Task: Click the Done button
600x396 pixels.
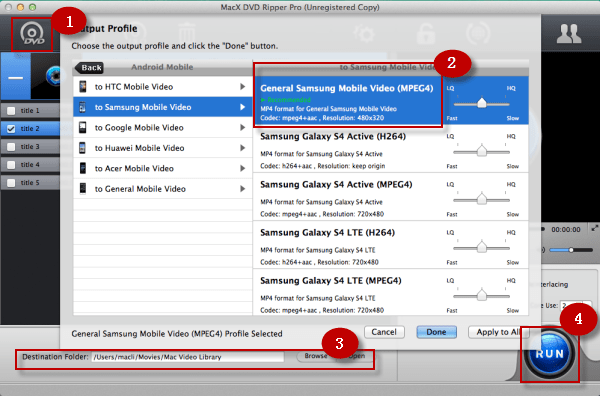Action: (x=436, y=332)
